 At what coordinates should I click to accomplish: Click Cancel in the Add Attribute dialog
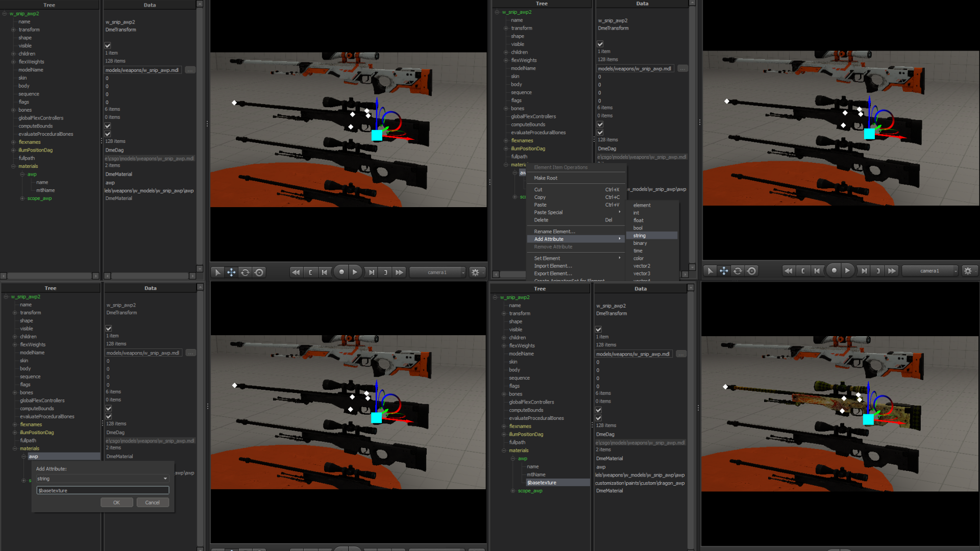(152, 503)
